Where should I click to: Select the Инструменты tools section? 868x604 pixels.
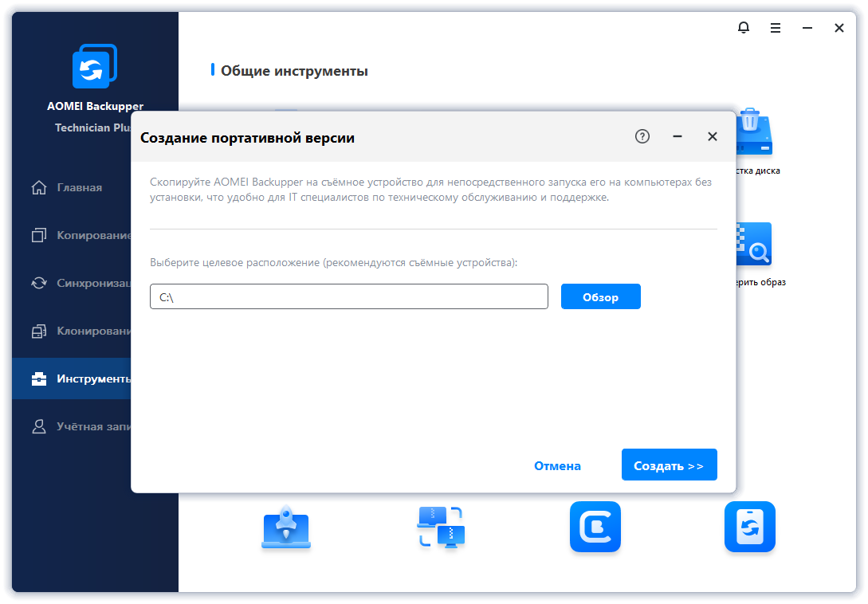(x=72, y=378)
